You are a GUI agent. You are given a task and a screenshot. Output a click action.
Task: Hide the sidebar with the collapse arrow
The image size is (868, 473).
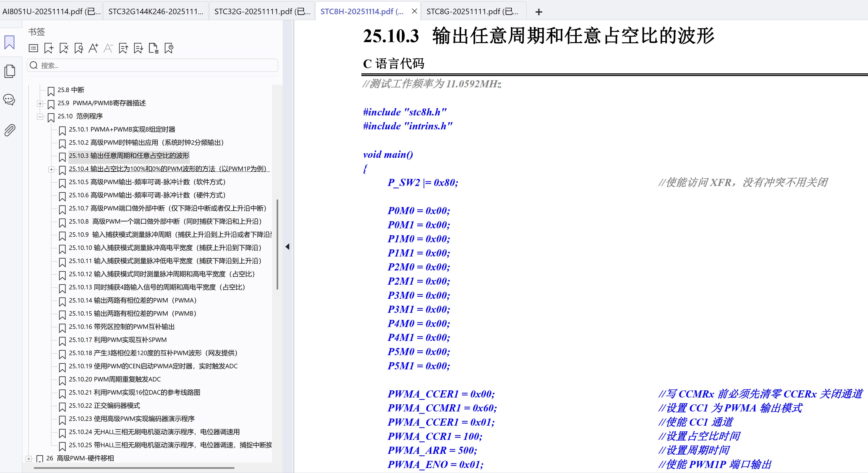pos(288,247)
